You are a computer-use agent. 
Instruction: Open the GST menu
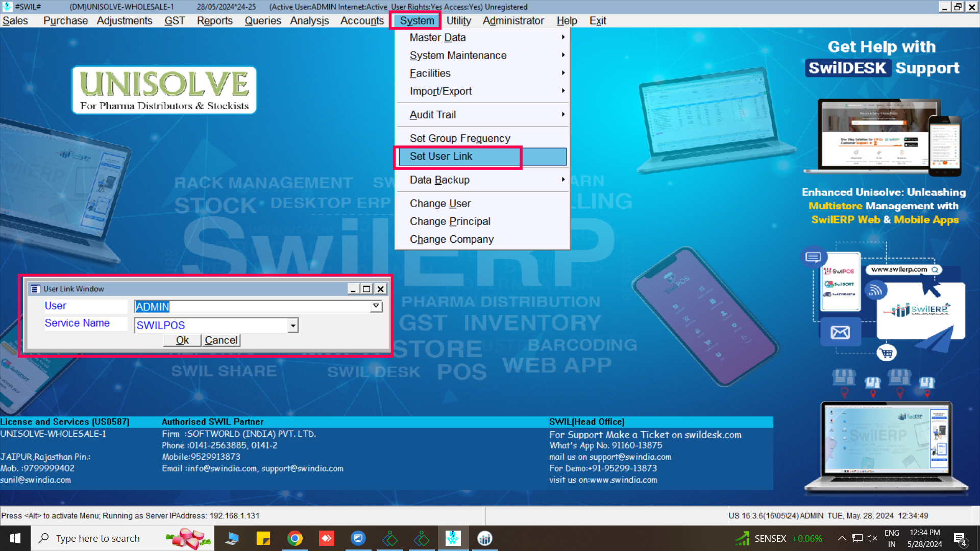coord(175,20)
